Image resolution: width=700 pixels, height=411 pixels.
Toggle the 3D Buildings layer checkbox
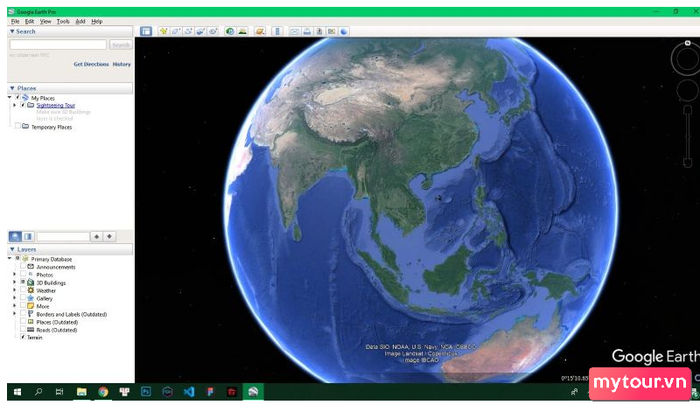click(23, 282)
